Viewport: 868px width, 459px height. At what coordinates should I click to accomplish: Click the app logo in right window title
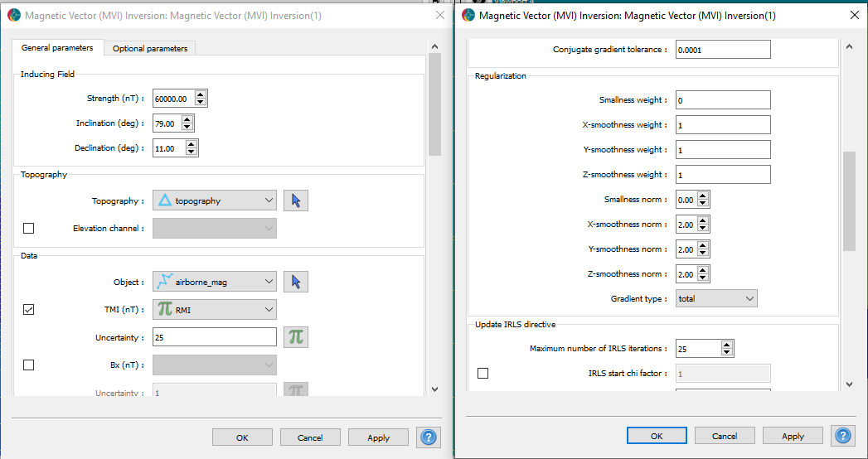click(x=468, y=16)
